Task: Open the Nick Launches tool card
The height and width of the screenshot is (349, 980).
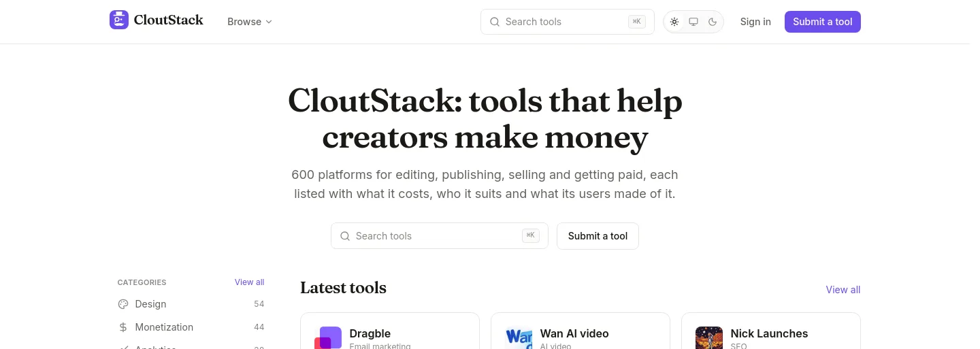Action: pos(771,331)
